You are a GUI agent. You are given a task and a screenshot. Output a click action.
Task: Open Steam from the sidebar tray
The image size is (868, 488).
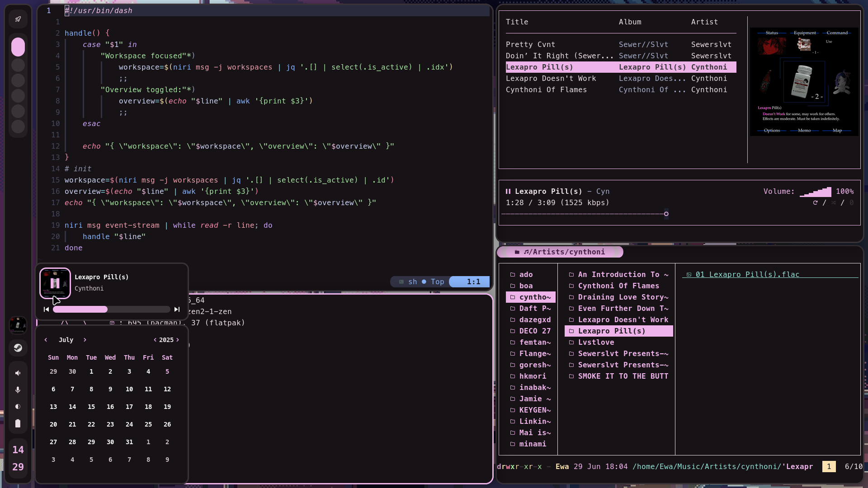(x=18, y=347)
